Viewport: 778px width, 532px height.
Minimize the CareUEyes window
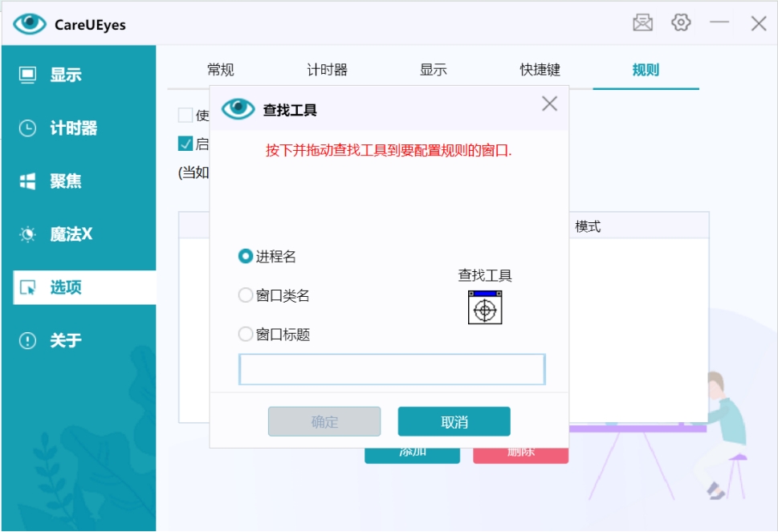coord(719,22)
